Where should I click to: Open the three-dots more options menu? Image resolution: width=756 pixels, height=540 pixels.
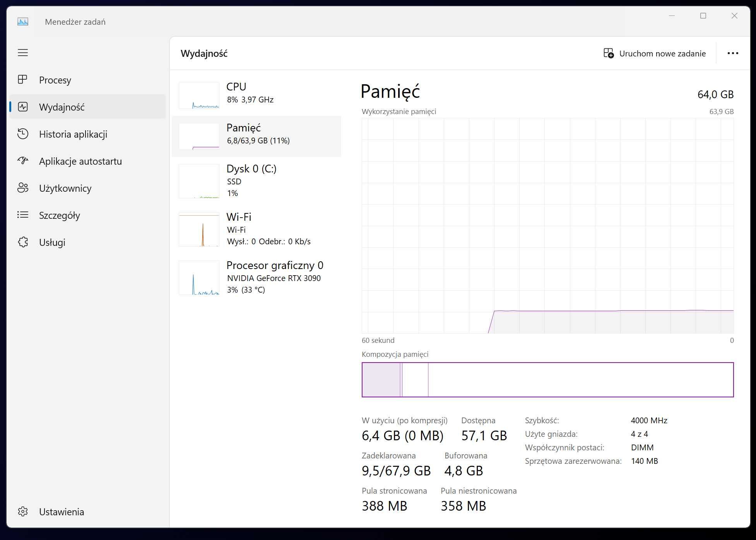coord(733,53)
